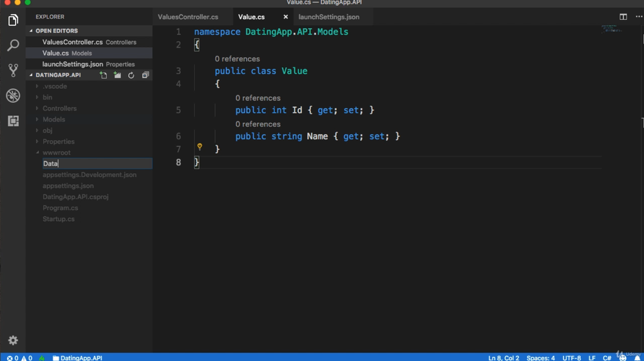Close the Value.cs tab
The width and height of the screenshot is (644, 361).
click(285, 17)
